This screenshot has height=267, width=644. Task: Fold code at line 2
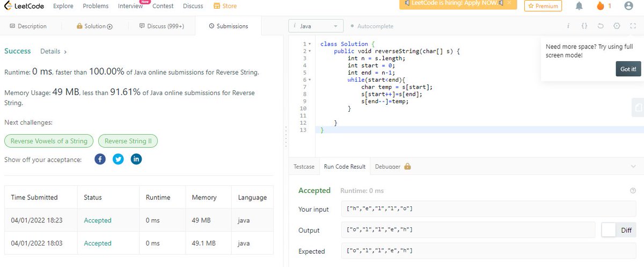point(310,51)
